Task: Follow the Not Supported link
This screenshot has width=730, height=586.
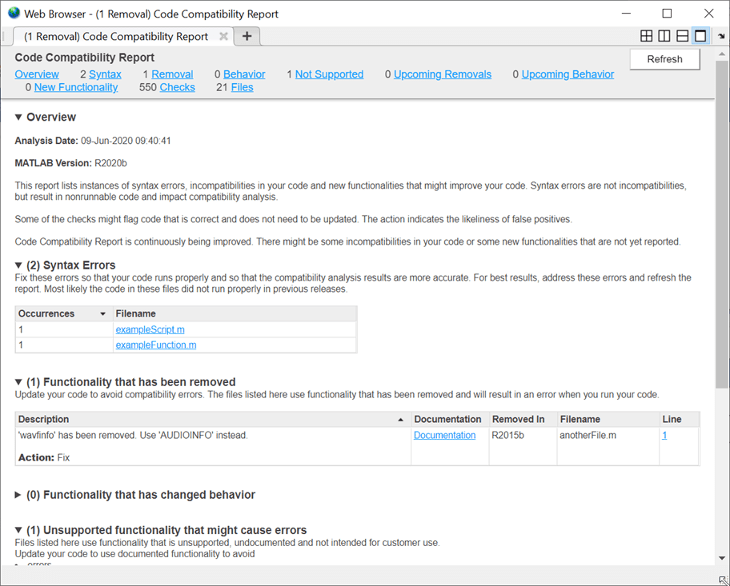Action: point(329,74)
